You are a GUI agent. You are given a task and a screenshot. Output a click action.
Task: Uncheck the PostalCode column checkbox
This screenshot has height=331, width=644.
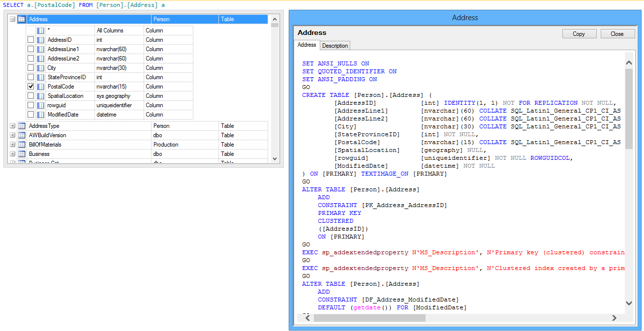pyautogui.click(x=31, y=87)
